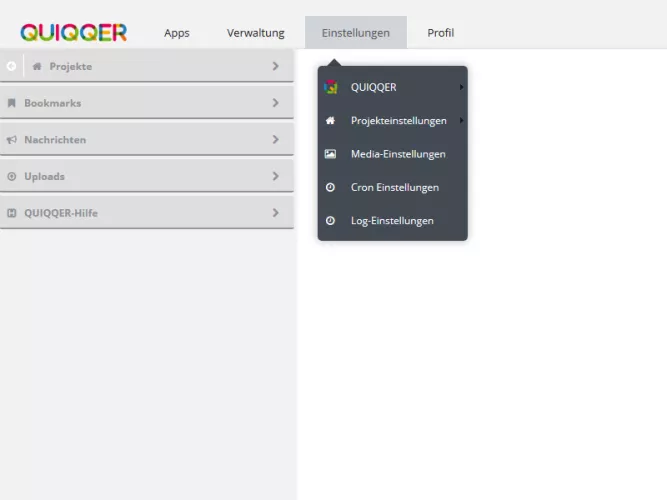
Task: Expand the Bookmarks panel chevron
Action: pos(275,103)
